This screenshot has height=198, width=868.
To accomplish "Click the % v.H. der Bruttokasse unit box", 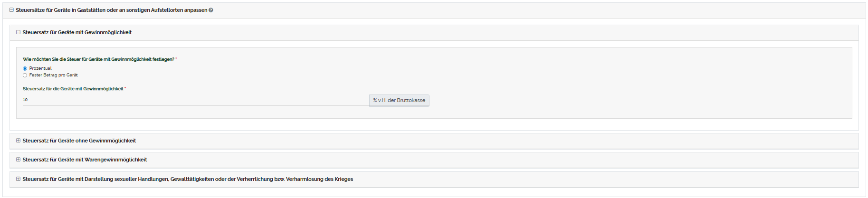I will point(399,100).
